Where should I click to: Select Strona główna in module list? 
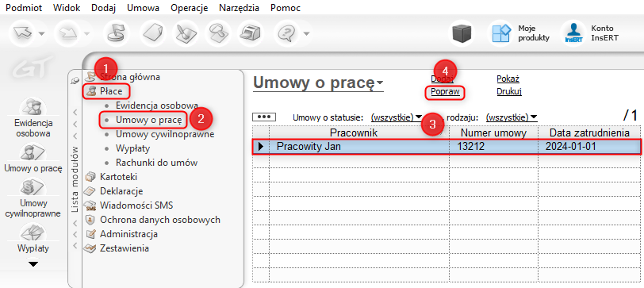pyautogui.click(x=130, y=77)
